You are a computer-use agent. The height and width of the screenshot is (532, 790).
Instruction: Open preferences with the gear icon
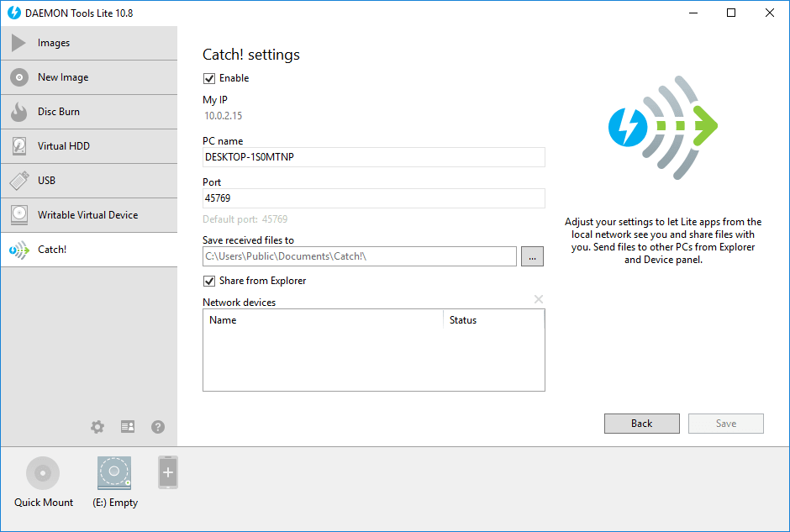(x=97, y=427)
